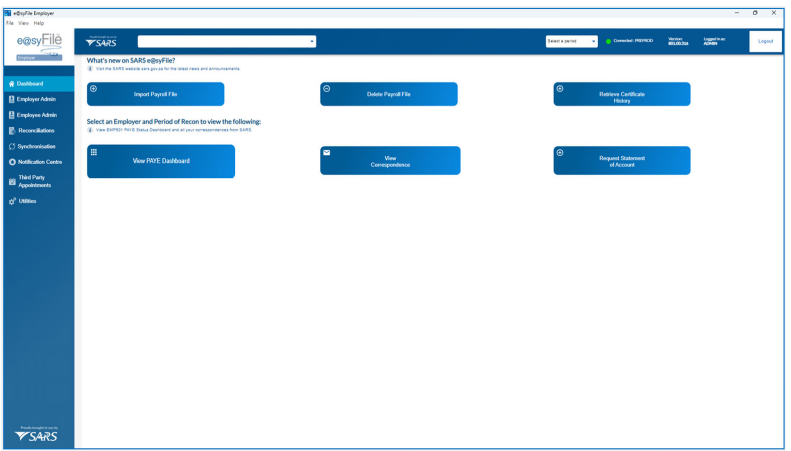This screenshot has width=791, height=451.
Task: Open the employer selection dropdown
Action: click(312, 41)
